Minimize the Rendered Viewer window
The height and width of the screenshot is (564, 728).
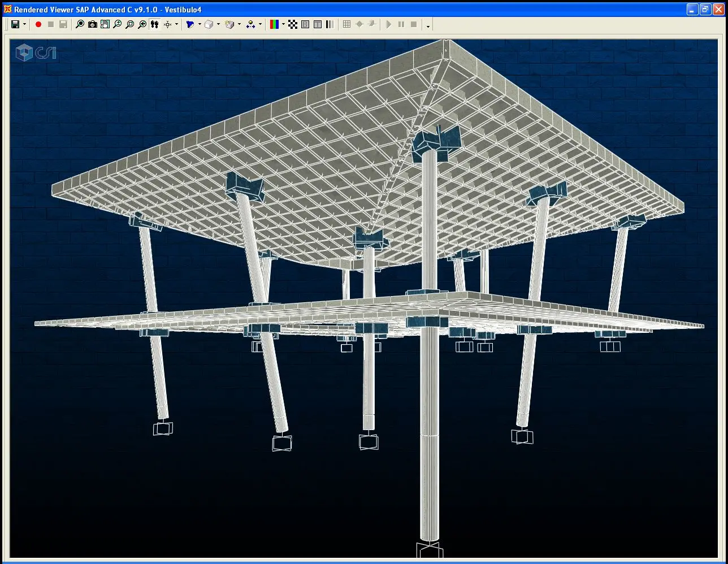coord(692,9)
